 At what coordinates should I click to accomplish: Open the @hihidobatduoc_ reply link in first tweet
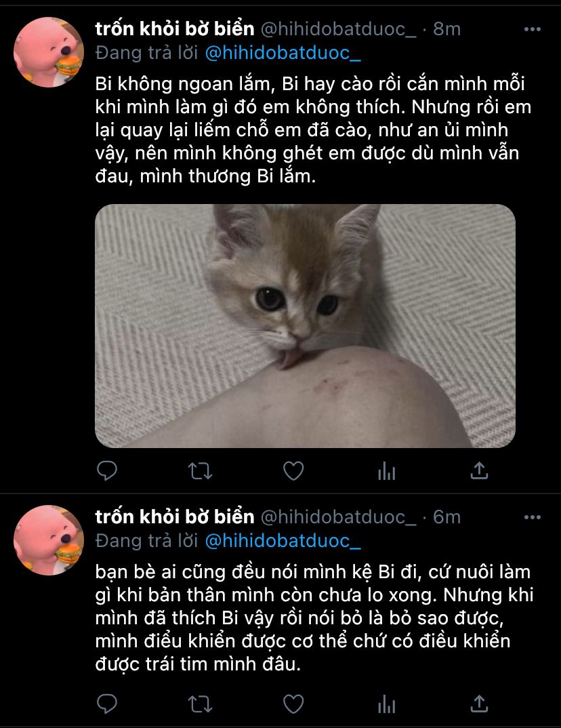(x=283, y=53)
